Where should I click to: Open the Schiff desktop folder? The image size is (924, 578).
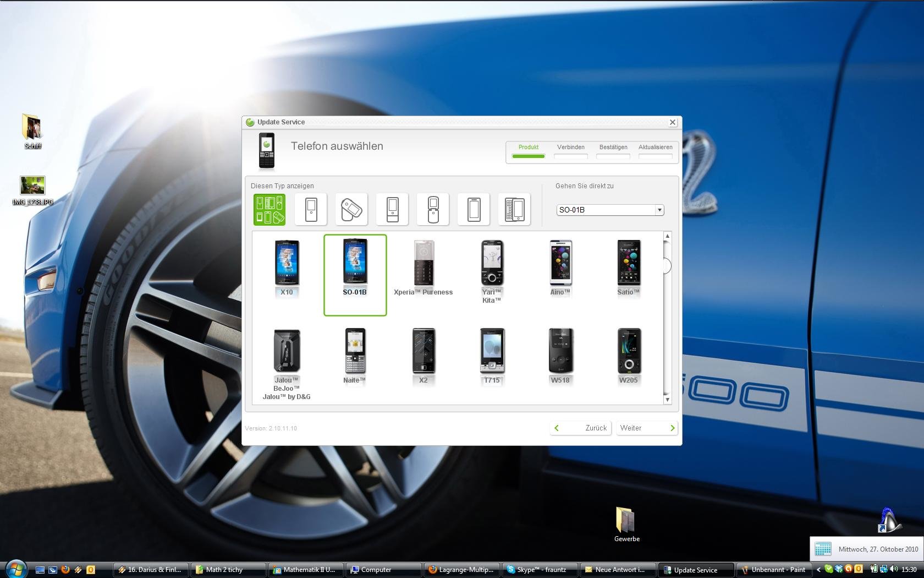[x=32, y=132]
